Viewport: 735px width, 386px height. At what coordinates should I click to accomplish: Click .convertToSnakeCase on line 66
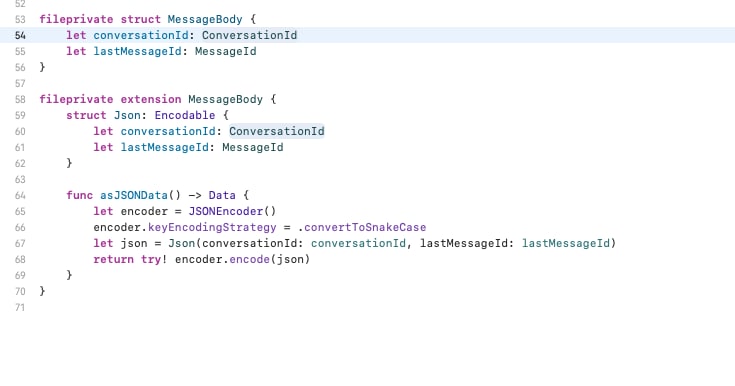362,227
